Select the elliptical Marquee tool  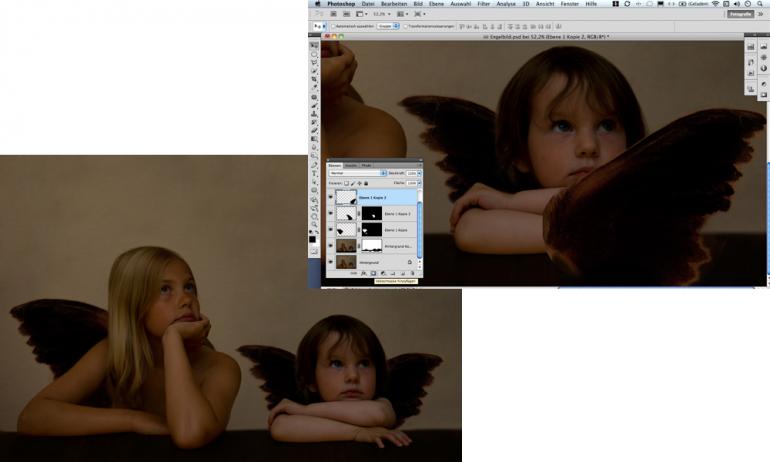(314, 54)
